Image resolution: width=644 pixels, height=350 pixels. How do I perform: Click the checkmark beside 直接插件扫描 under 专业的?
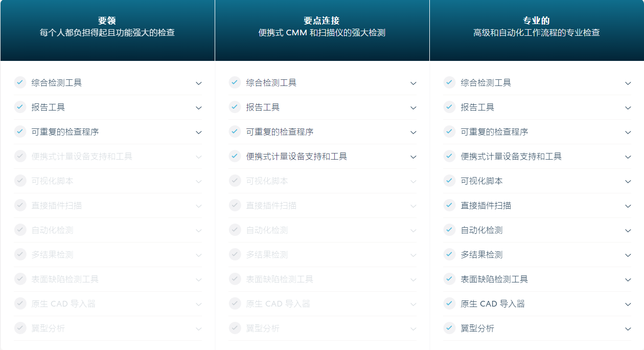pyautogui.click(x=450, y=206)
